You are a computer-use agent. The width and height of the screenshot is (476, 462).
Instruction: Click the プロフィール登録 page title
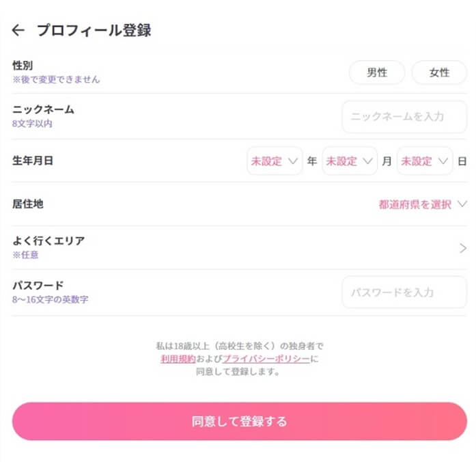click(94, 30)
